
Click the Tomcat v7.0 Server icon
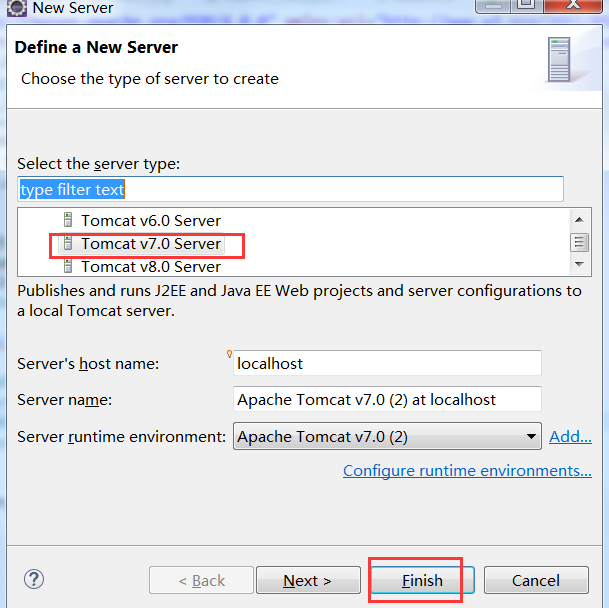pyautogui.click(x=68, y=243)
